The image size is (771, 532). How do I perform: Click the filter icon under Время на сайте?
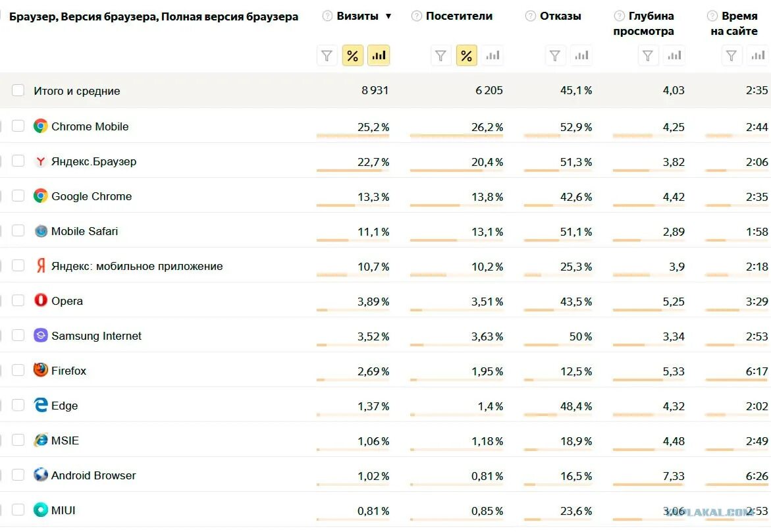click(731, 56)
